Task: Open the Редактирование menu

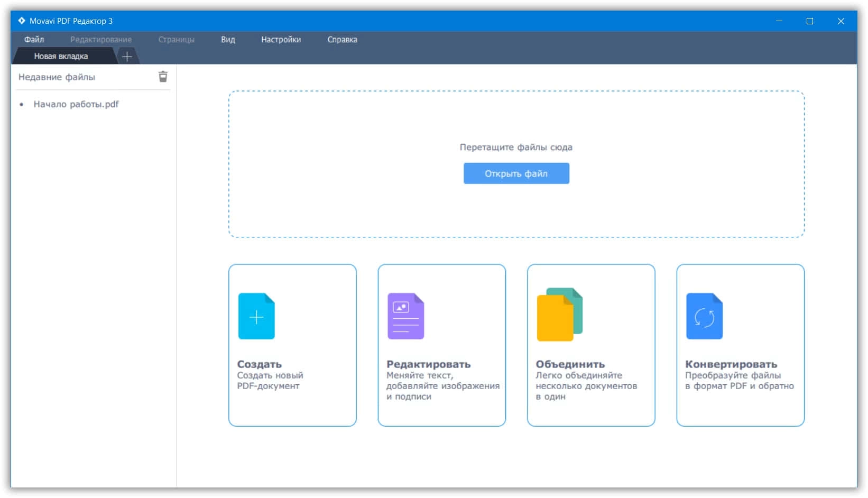Action: pyautogui.click(x=101, y=40)
